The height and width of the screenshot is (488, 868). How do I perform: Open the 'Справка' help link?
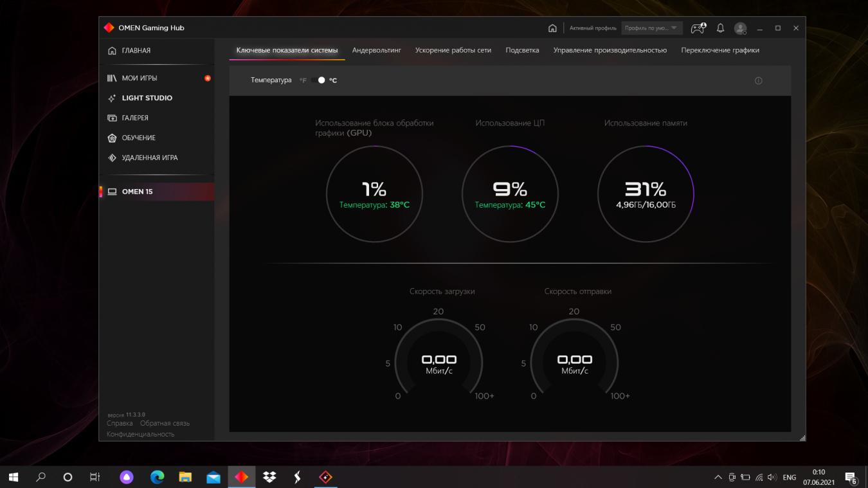pos(120,424)
